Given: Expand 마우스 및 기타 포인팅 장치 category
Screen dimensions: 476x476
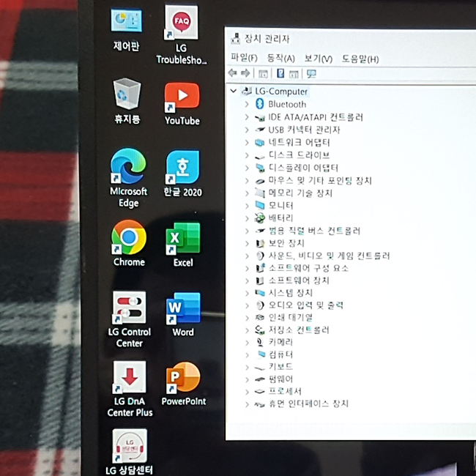Looking at the screenshot, I should [247, 181].
